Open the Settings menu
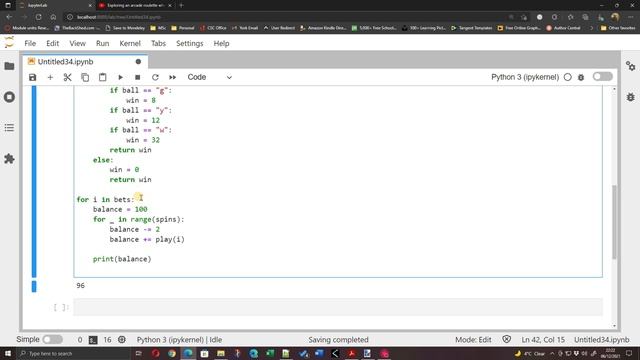The image size is (640, 360). coord(190,43)
